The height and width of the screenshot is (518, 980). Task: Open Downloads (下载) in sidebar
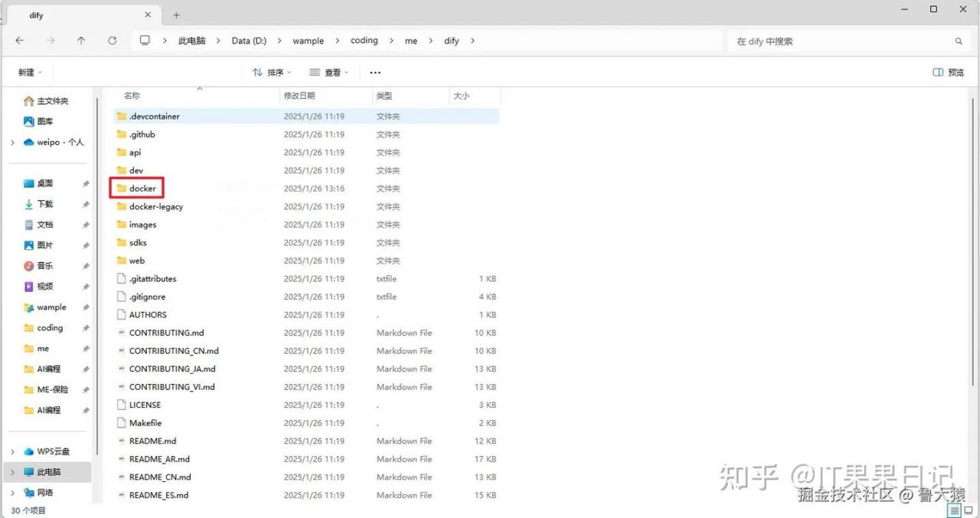coord(38,205)
